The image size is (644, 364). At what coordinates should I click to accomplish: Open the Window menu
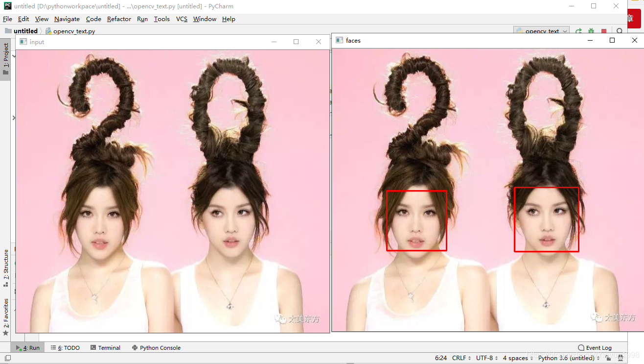(205, 19)
